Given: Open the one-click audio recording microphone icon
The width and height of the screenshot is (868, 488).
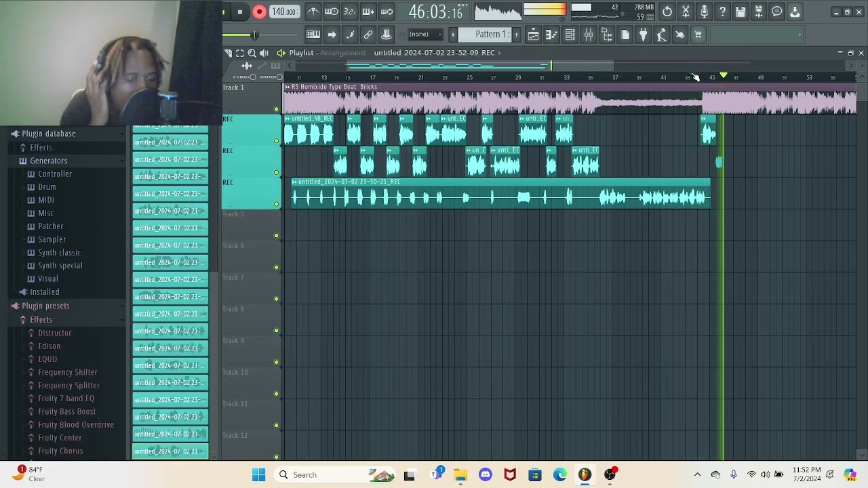Looking at the screenshot, I should 704,12.
